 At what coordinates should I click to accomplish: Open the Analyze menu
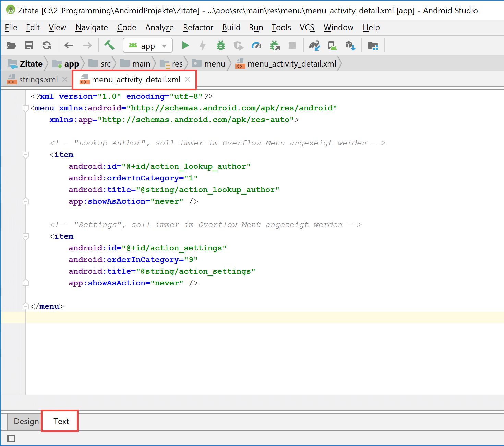(x=159, y=27)
